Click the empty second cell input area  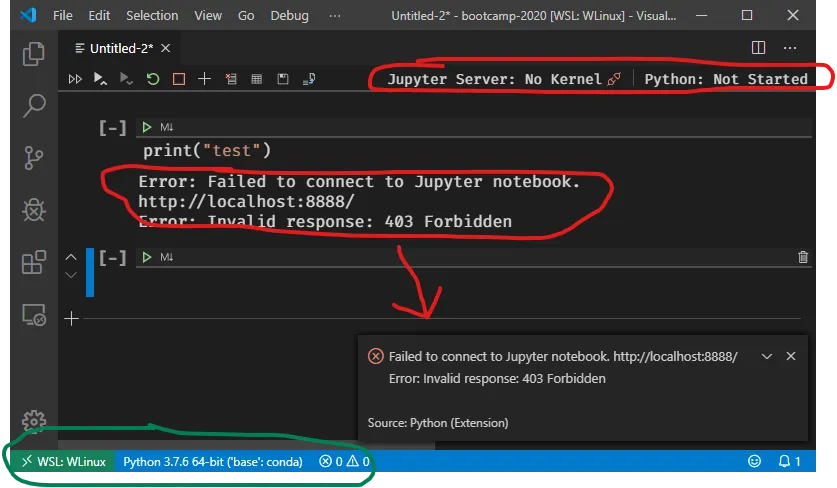[x=474, y=282]
